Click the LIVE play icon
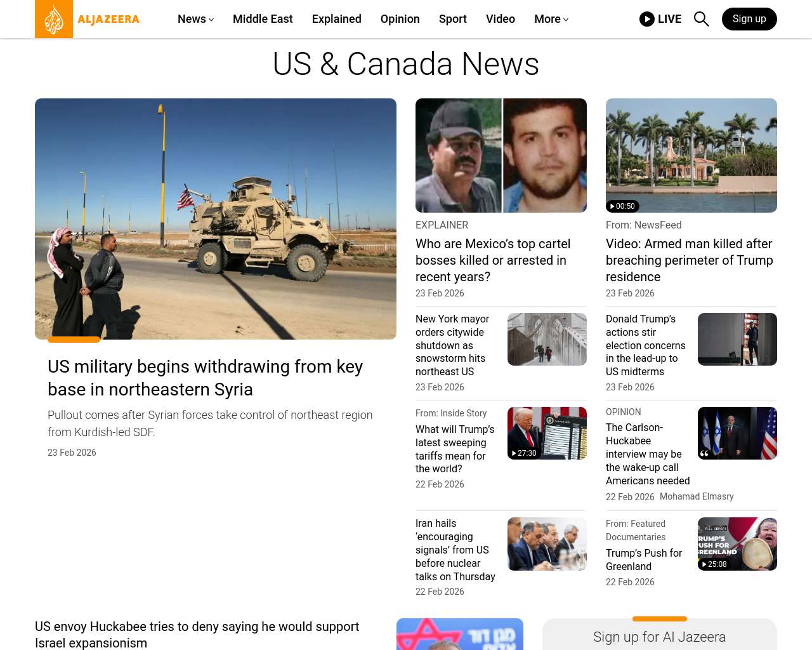Screen dimensions: 812x650 (647, 19)
